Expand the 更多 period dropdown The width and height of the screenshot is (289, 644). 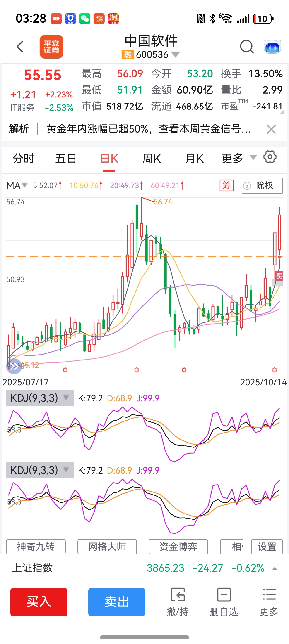(239, 158)
